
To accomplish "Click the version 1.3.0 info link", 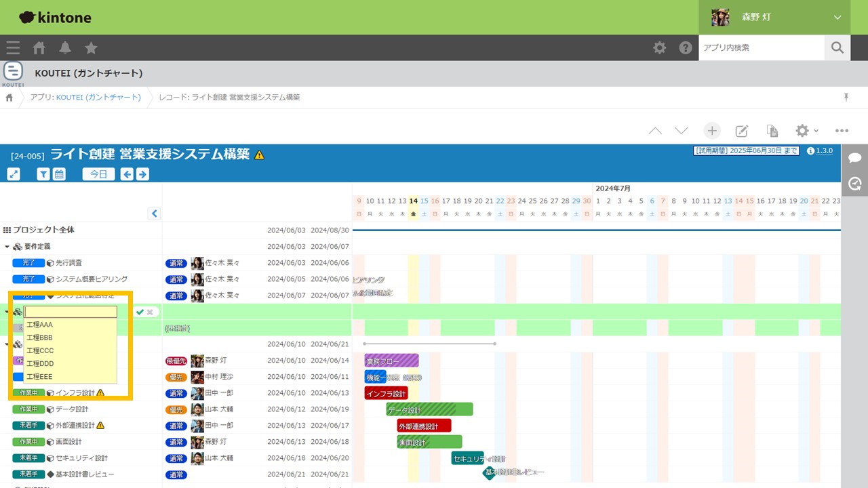I will pyautogui.click(x=820, y=150).
